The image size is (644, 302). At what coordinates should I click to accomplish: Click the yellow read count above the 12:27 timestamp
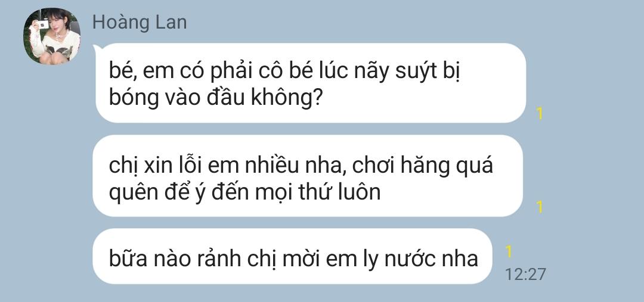point(509,251)
